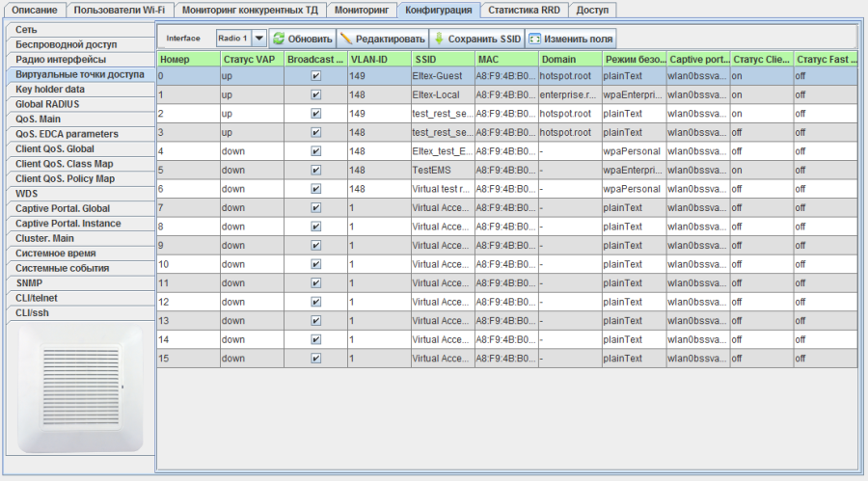Toggle Broadcast checkbox for row 7
The image size is (868, 481).
coord(315,207)
